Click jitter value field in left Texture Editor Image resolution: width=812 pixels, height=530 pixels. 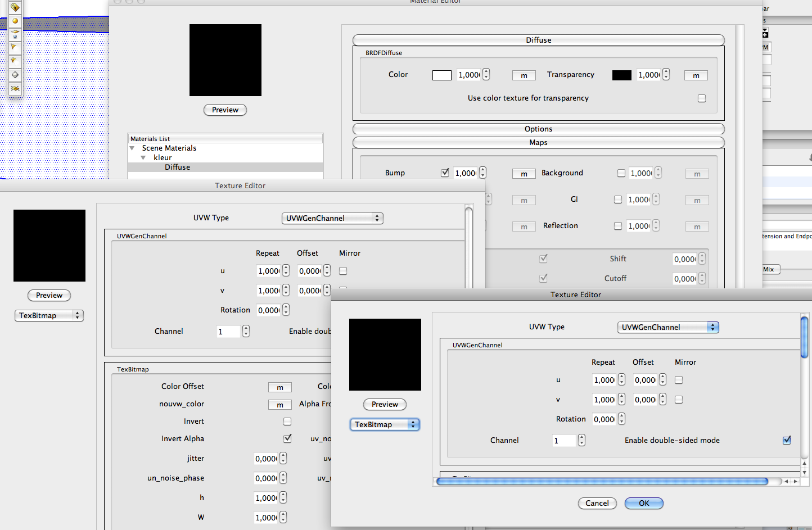tap(265, 458)
